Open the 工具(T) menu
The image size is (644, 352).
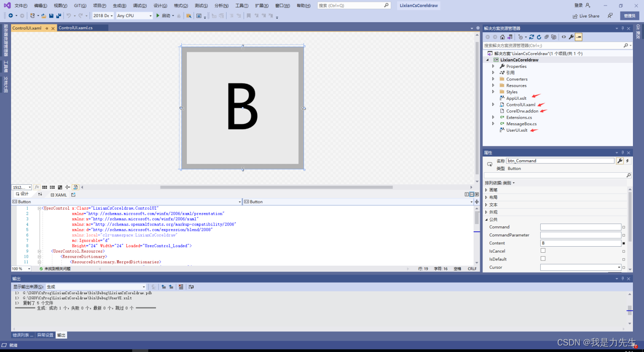(242, 6)
